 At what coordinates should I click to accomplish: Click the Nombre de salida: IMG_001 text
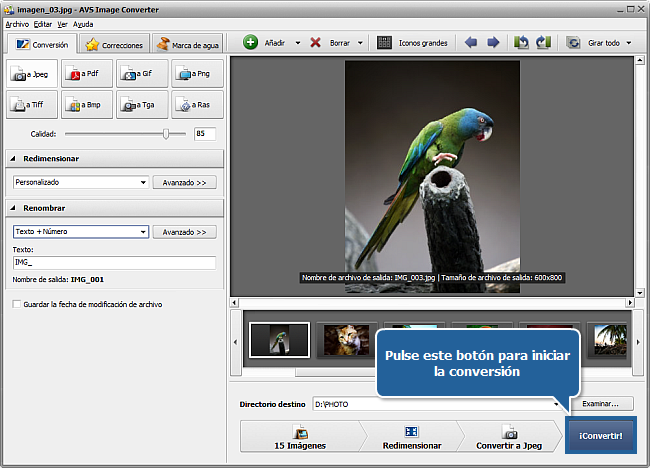pyautogui.click(x=58, y=280)
